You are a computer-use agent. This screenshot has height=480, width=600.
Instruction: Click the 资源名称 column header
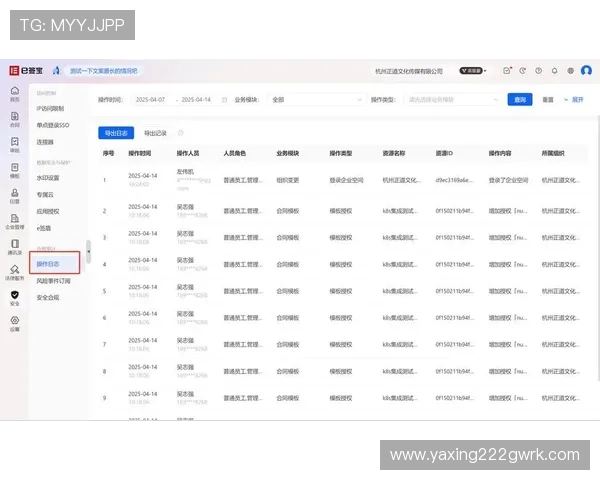pos(394,153)
